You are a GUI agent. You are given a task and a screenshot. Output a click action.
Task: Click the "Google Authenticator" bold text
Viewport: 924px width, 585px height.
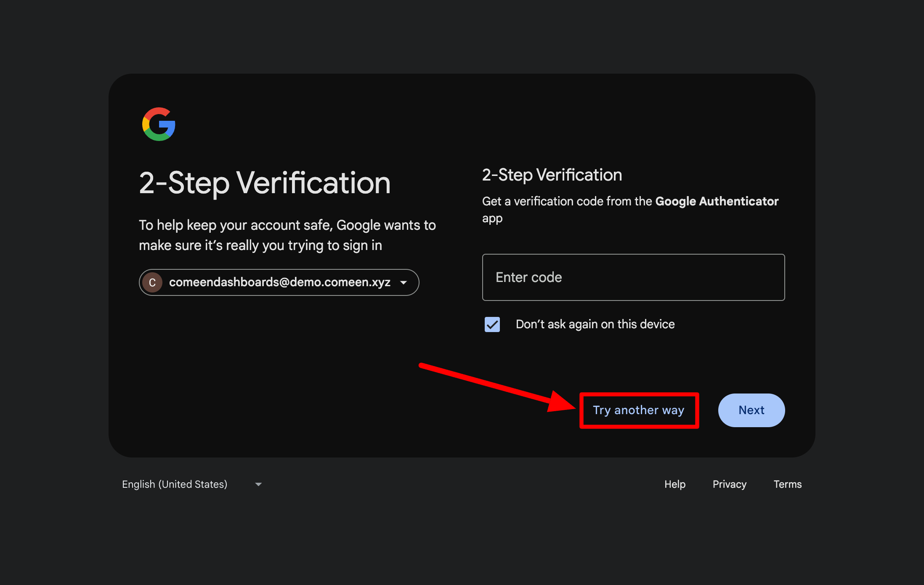717,201
